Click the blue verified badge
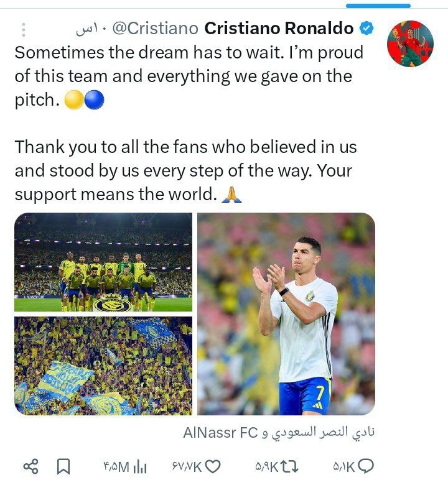The image size is (448, 485). click(368, 29)
